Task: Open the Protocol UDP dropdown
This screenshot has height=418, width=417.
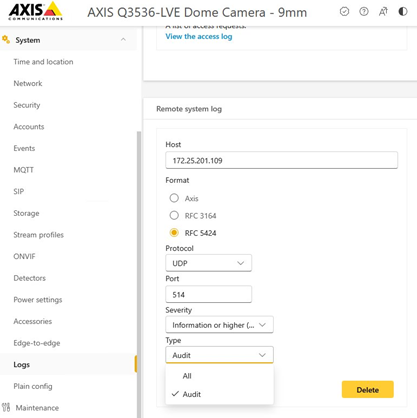Action: click(x=208, y=263)
